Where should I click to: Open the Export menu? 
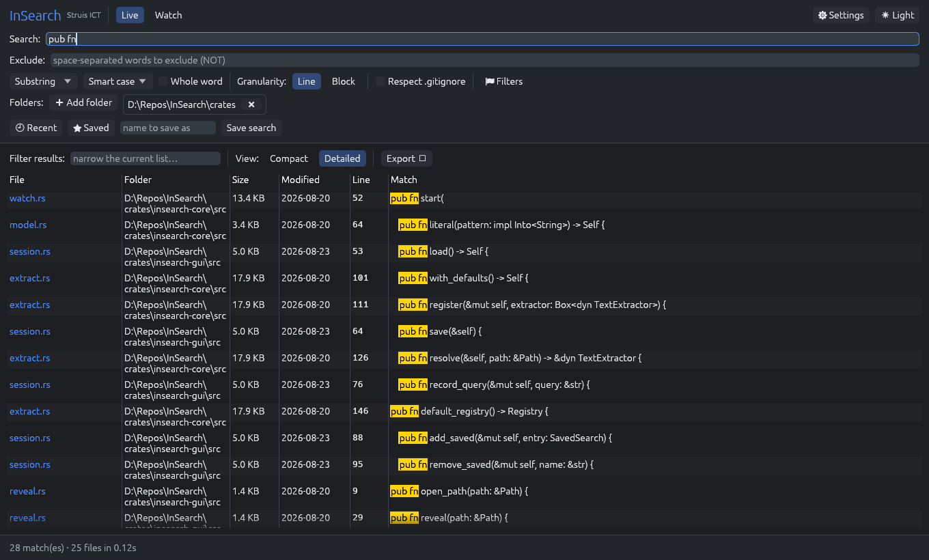[406, 158]
